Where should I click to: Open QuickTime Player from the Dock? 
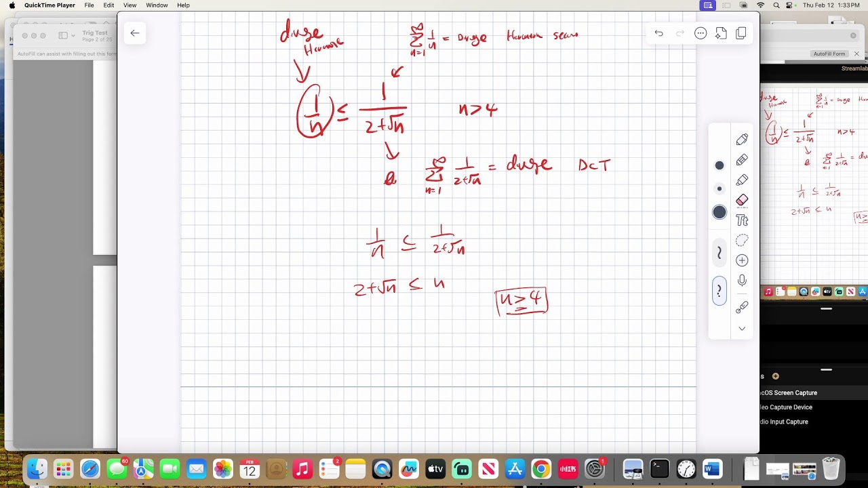click(x=382, y=469)
